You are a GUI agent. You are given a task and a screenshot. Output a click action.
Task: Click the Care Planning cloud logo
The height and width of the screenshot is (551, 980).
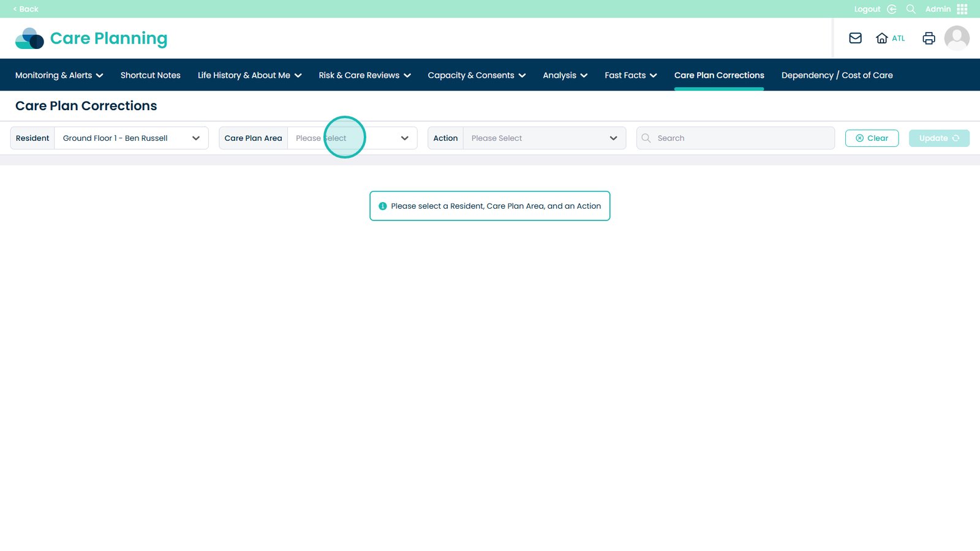coord(29,39)
